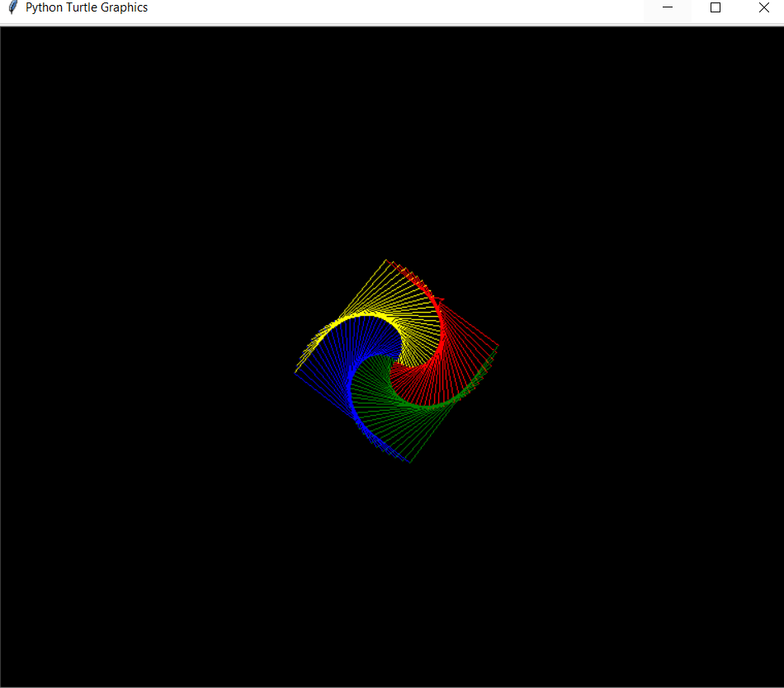Click the left corner of the spiral square
The height and width of the screenshot is (688, 784).
(295, 373)
